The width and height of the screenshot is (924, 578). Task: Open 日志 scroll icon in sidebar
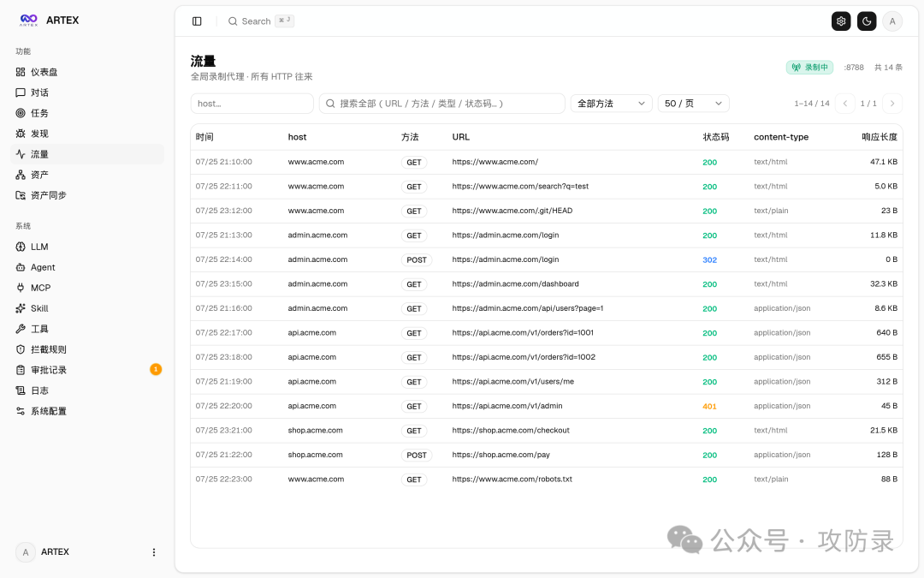[21, 390]
